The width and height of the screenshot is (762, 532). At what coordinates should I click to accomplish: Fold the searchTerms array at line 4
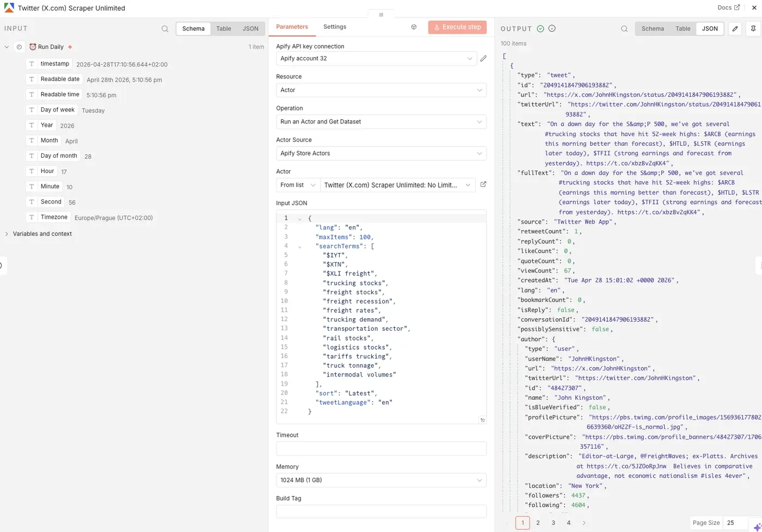pyautogui.click(x=299, y=246)
